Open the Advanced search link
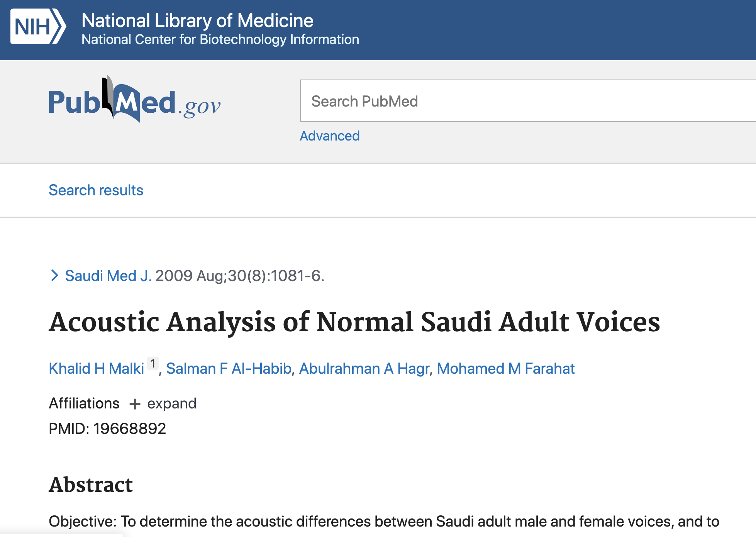The image size is (756, 537). tap(330, 136)
